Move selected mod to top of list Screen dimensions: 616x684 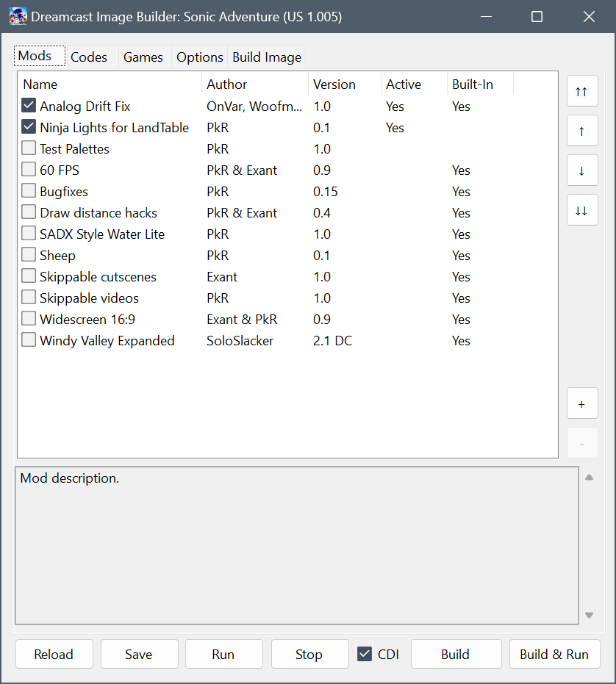point(581,91)
